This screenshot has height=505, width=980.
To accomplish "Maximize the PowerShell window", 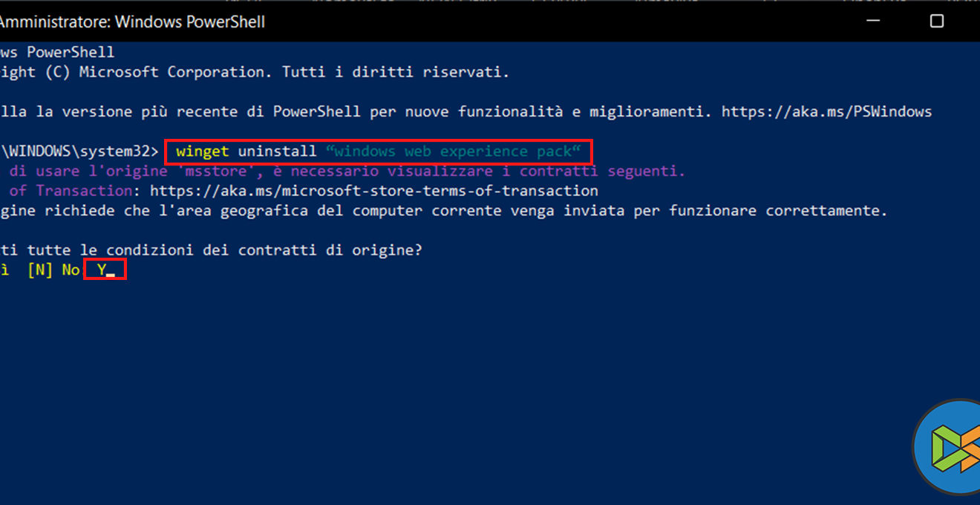I will tap(937, 22).
